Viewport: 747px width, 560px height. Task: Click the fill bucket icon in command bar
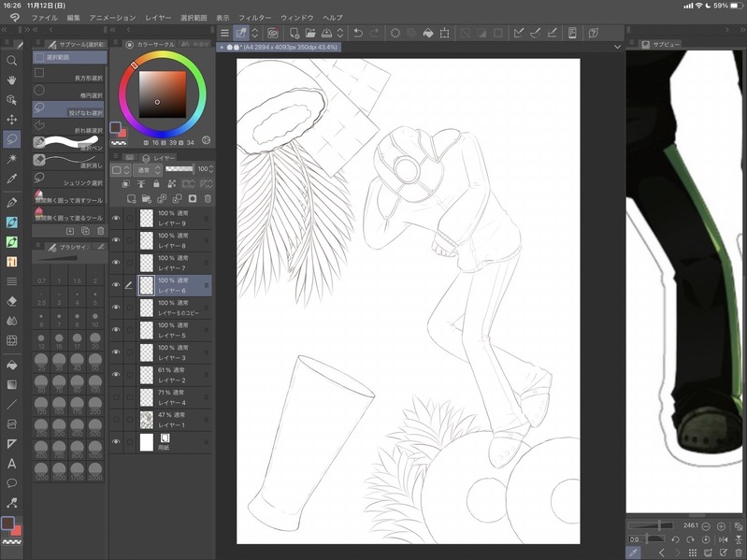[x=428, y=33]
